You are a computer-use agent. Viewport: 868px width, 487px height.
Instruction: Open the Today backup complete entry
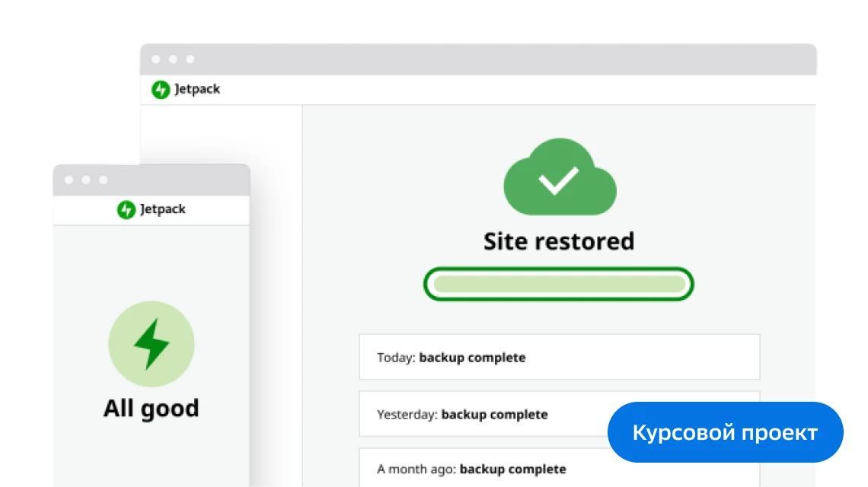point(559,357)
